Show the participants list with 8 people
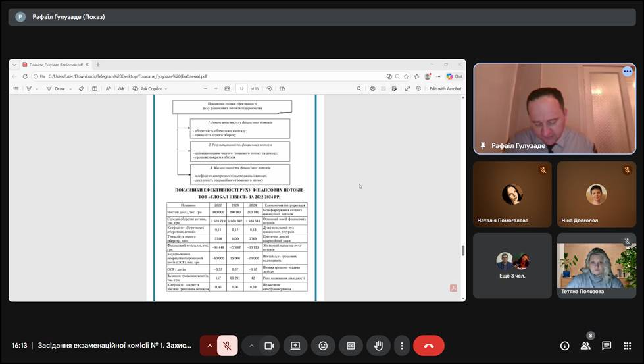 tap(585, 346)
